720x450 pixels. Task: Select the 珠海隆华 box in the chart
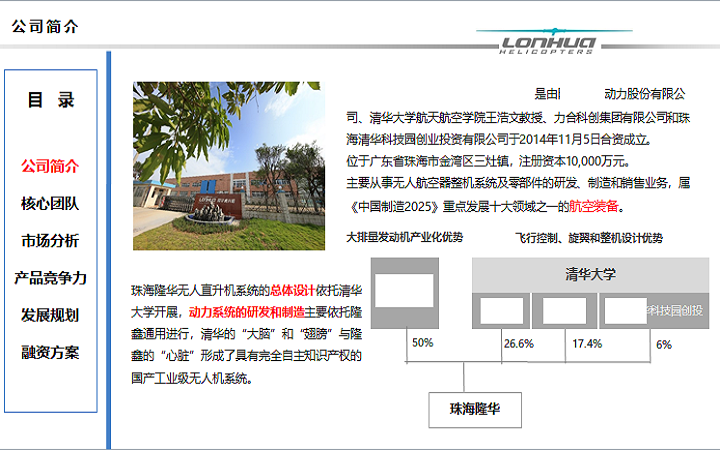coord(475,410)
